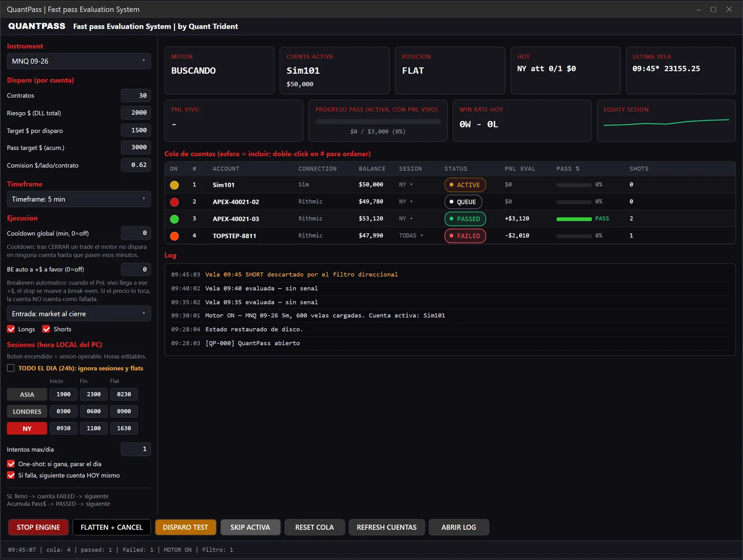Click the FAILED status badge
743x560 pixels.
(x=465, y=236)
